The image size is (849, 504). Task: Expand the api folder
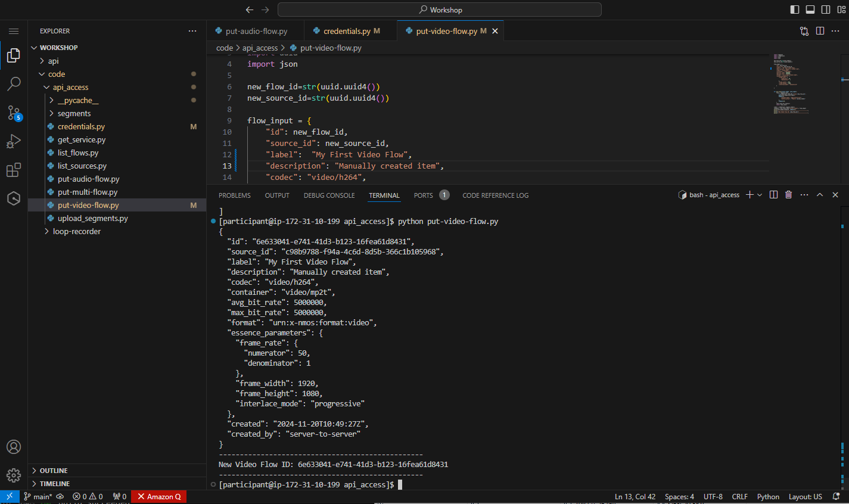point(117,61)
